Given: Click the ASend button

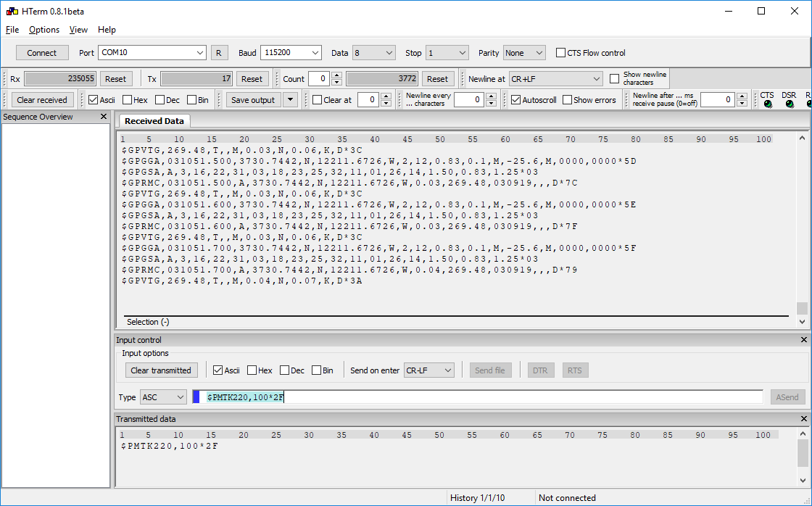Looking at the screenshot, I should [x=787, y=397].
